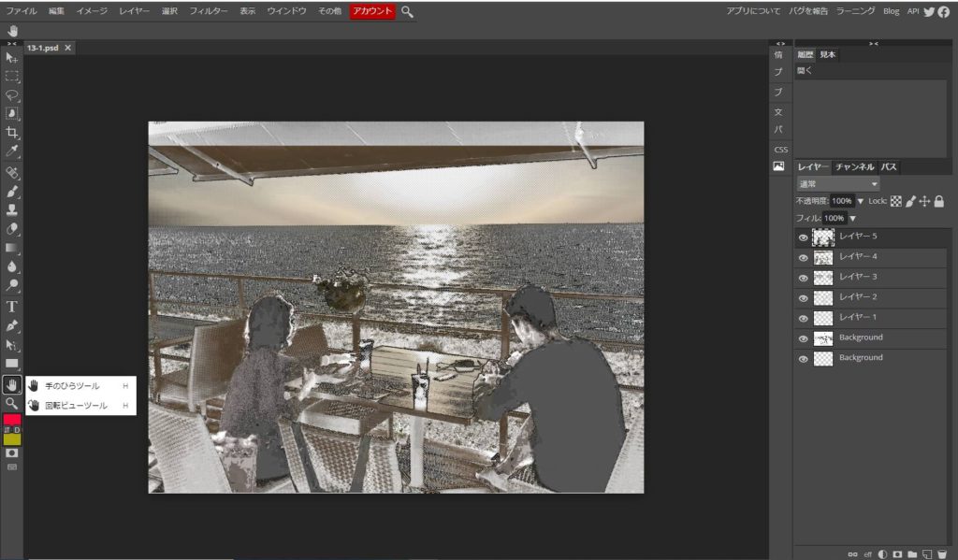Select the Text (T) tool
Screen dimensions: 958x560
[12, 307]
